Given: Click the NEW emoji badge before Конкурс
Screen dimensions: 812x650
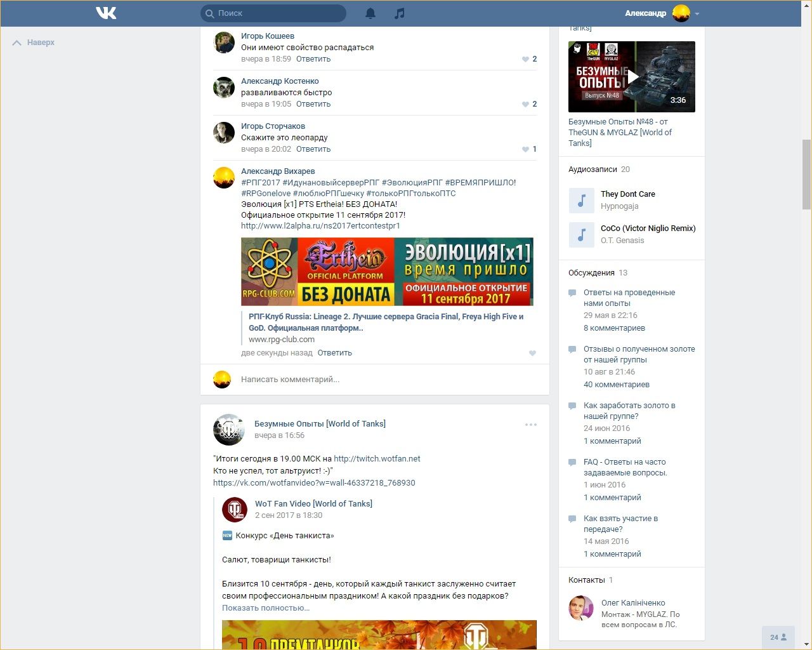Looking at the screenshot, I should (x=227, y=536).
